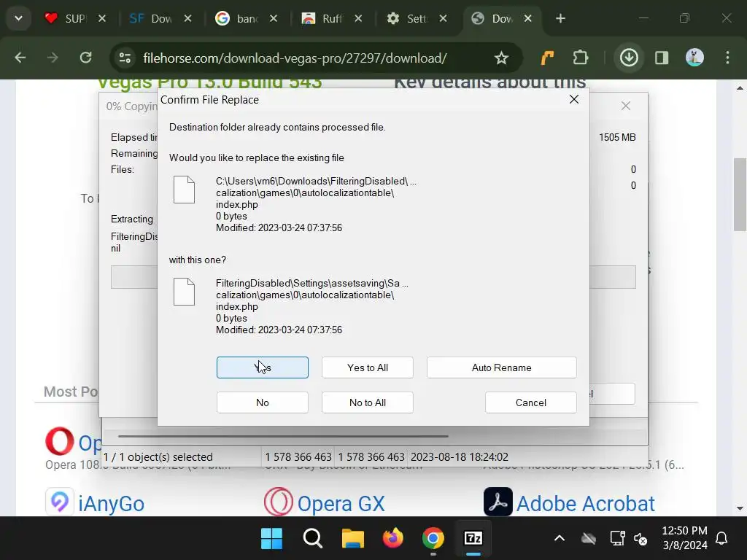Click the 7-Zip horizontal scrollbar
This screenshot has width=747, height=560.
point(283,436)
